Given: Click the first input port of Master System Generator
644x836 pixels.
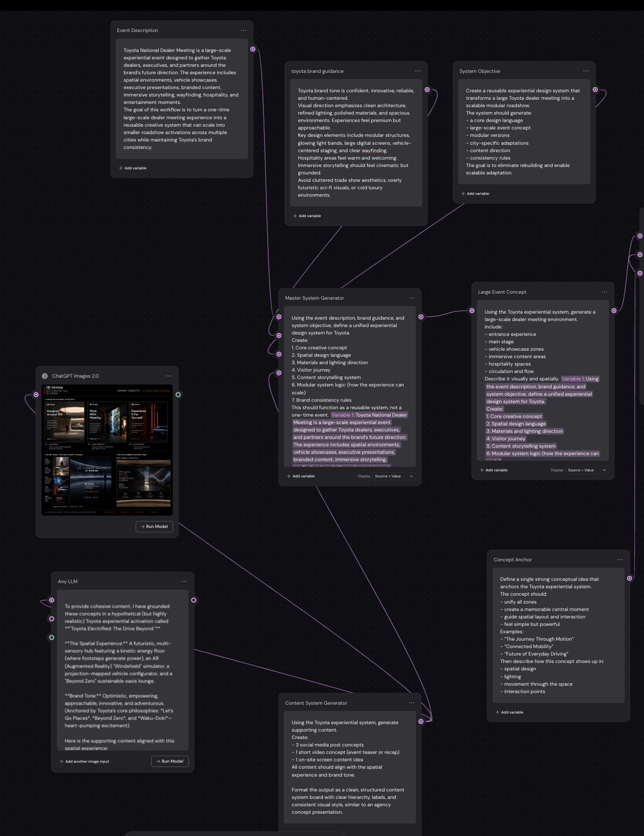Looking at the screenshot, I should (x=279, y=317).
